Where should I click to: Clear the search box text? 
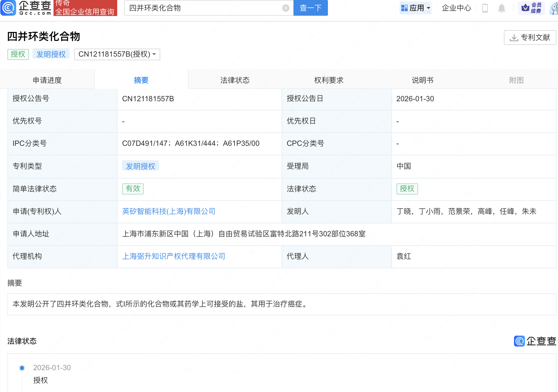(285, 8)
